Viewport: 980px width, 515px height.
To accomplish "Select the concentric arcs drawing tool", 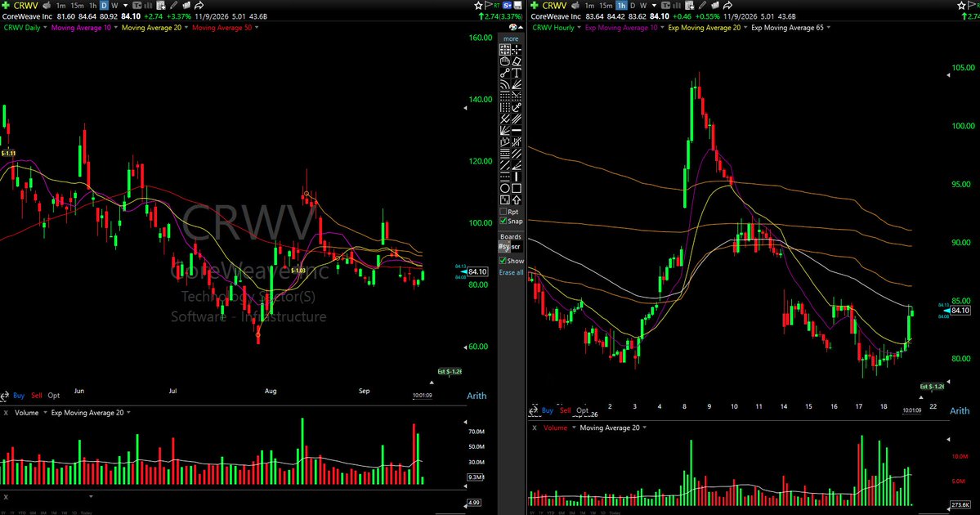I will click(504, 84).
